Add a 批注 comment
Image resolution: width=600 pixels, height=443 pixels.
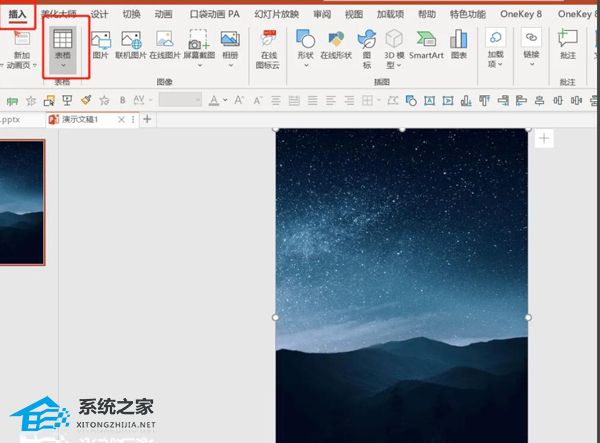point(568,46)
